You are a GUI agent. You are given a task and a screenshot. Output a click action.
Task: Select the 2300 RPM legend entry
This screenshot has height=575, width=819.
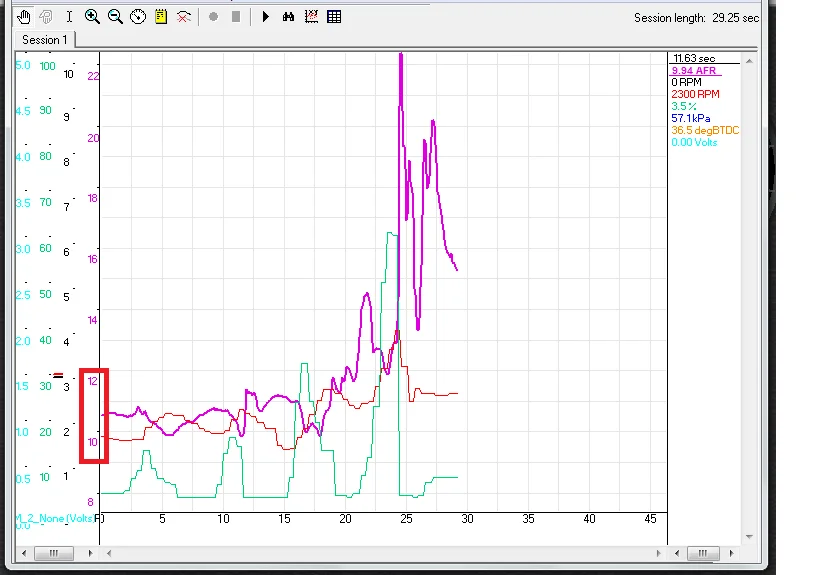[695, 94]
